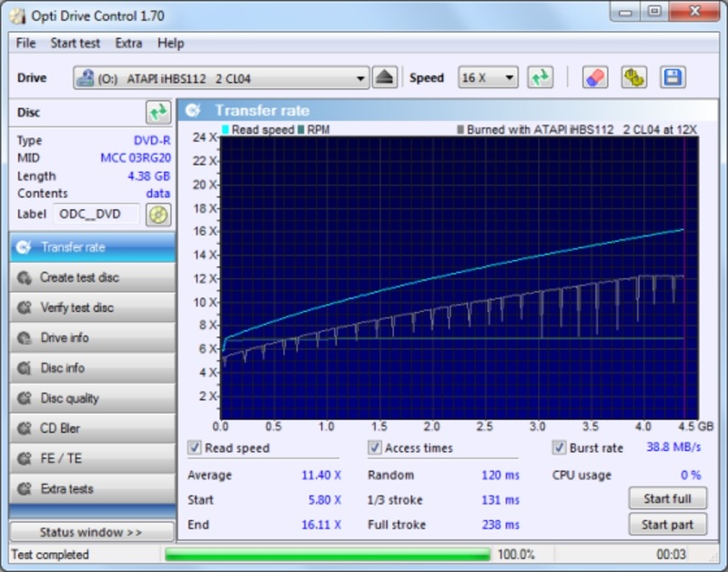Open the save results icon on the toolbar

(x=673, y=77)
